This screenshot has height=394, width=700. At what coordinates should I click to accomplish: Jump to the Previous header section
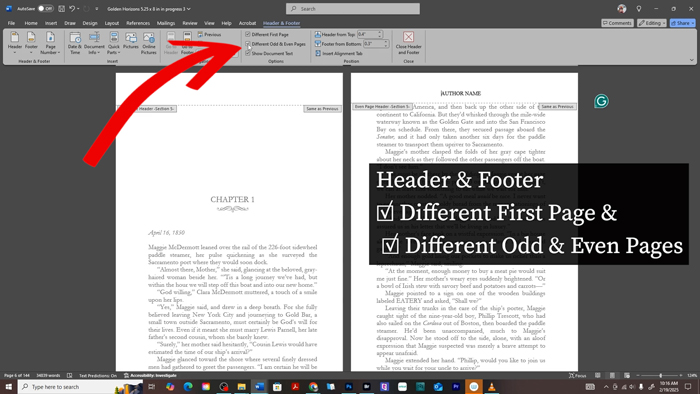209,34
